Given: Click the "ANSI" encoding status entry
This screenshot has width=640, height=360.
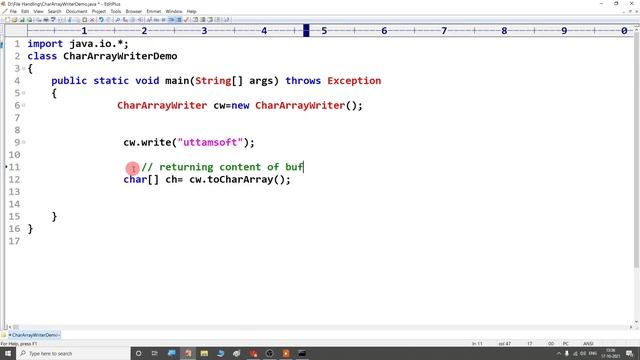Looking at the screenshot, I should 588,344.
